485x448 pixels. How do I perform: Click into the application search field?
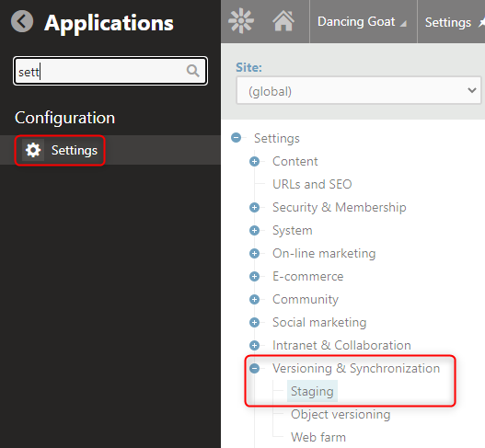pyautogui.click(x=100, y=71)
